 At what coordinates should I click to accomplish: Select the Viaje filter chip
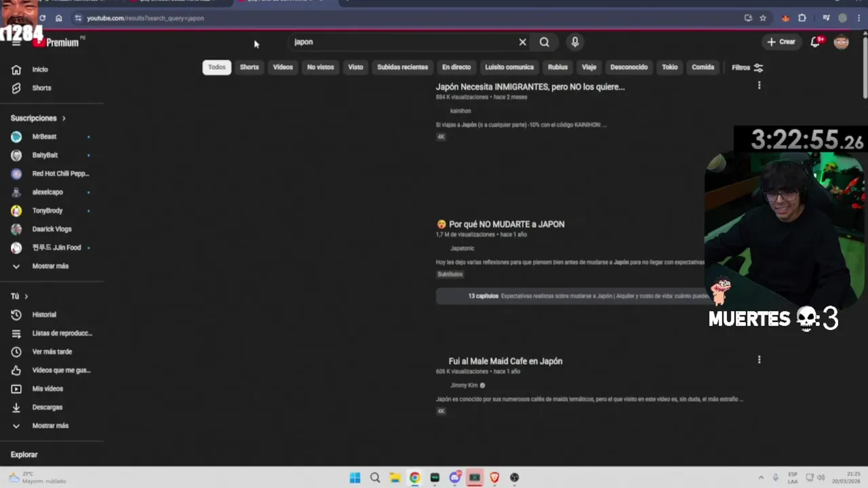[589, 67]
